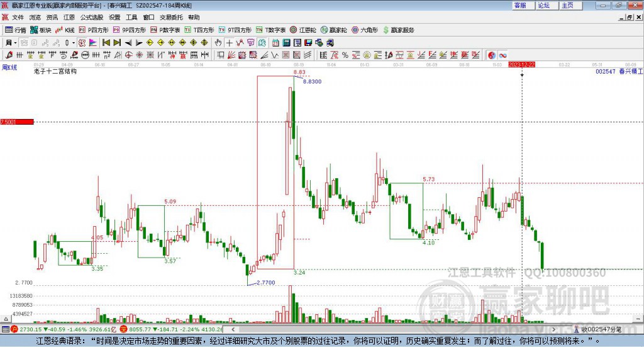Click the 论坛 forum button
Viewport: 644px width, 347px height.
pos(547,5)
